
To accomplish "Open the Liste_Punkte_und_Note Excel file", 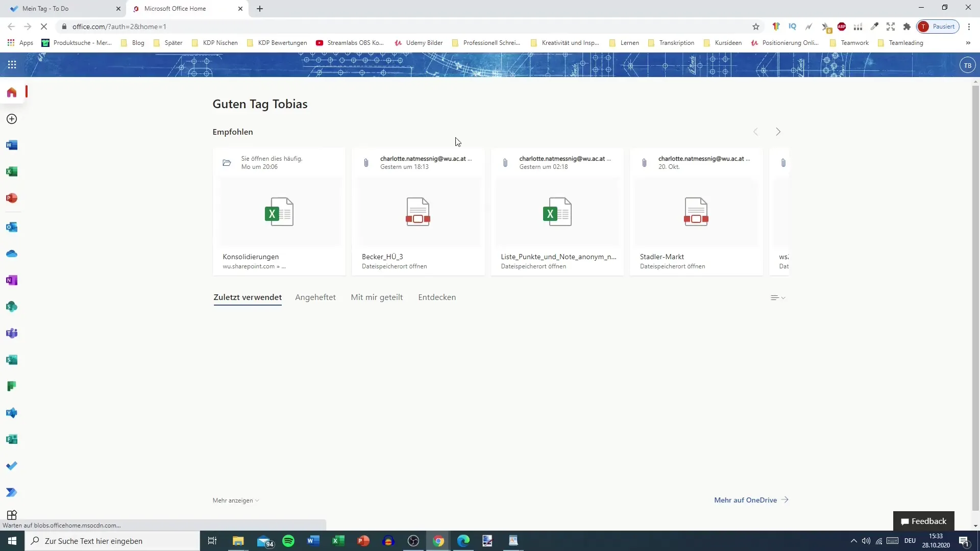I will coord(557,212).
